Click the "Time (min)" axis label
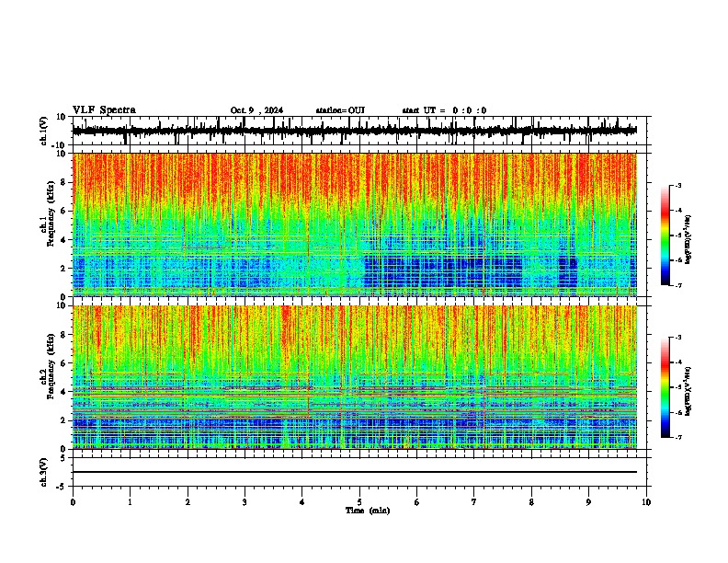 [368, 511]
